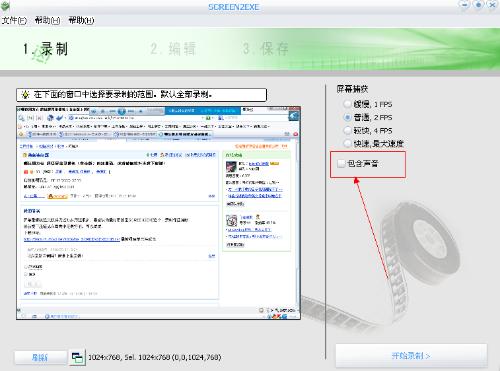Click the 屏幕捕获 section label
This screenshot has height=371, width=500.
point(352,89)
